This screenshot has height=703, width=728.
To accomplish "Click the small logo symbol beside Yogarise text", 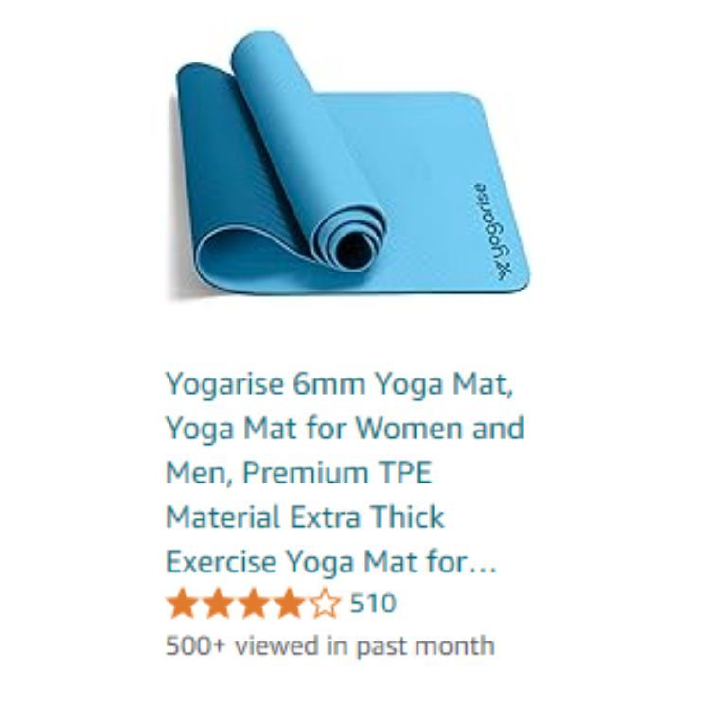I will [505, 272].
